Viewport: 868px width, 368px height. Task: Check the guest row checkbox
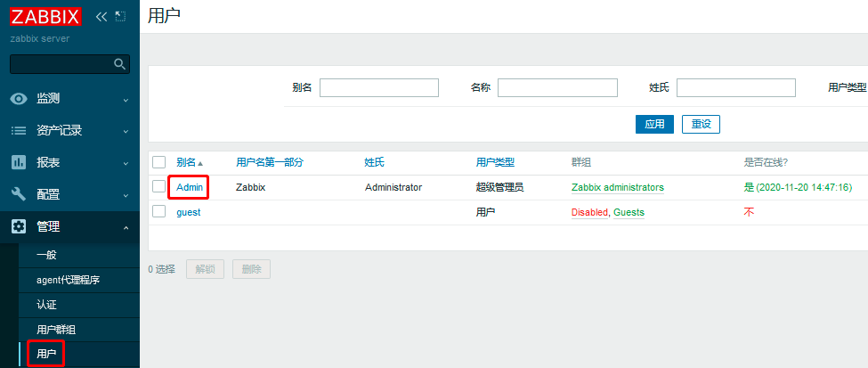[158, 211]
